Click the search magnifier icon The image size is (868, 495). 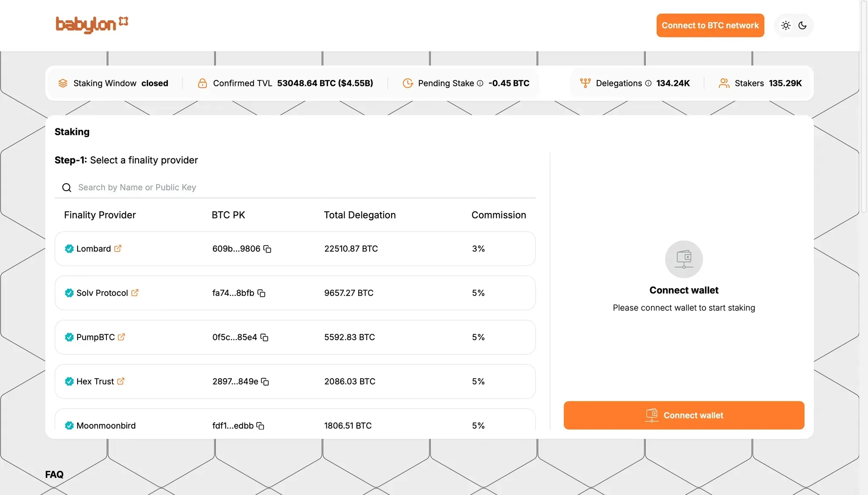[67, 187]
